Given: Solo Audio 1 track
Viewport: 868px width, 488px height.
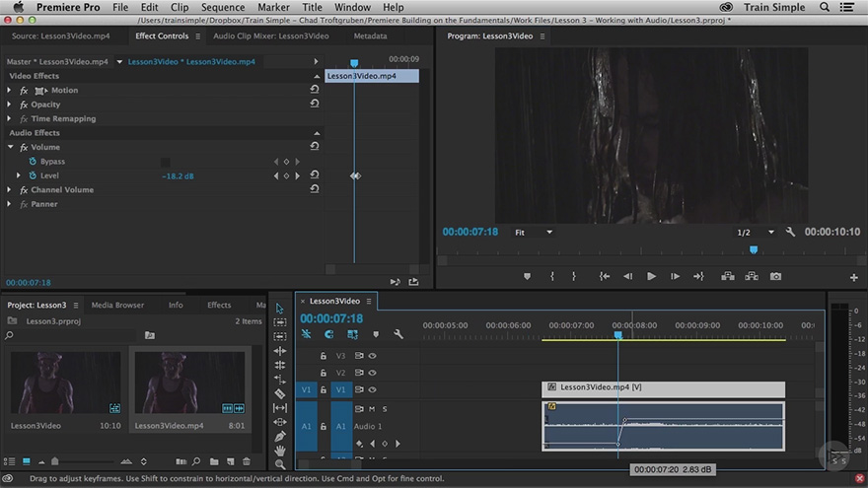Looking at the screenshot, I should pyautogui.click(x=385, y=409).
